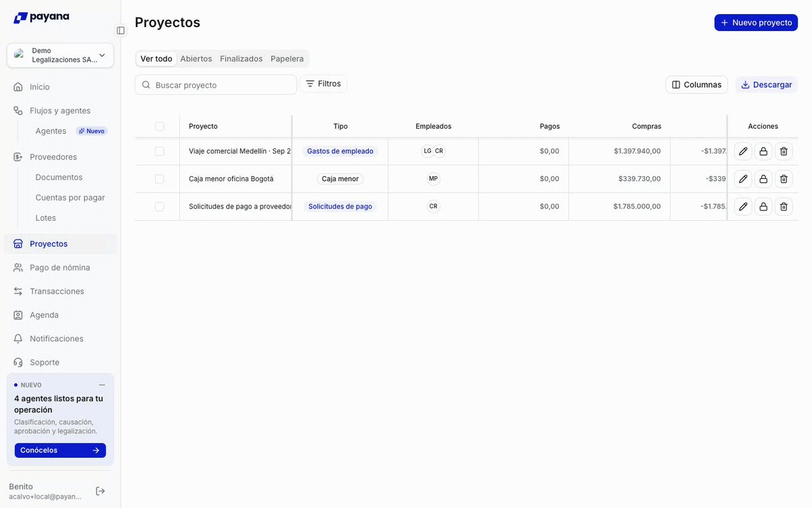This screenshot has width=812, height=508.
Task: Check the Viaje comercial Medellín row checkbox
Action: (x=160, y=151)
